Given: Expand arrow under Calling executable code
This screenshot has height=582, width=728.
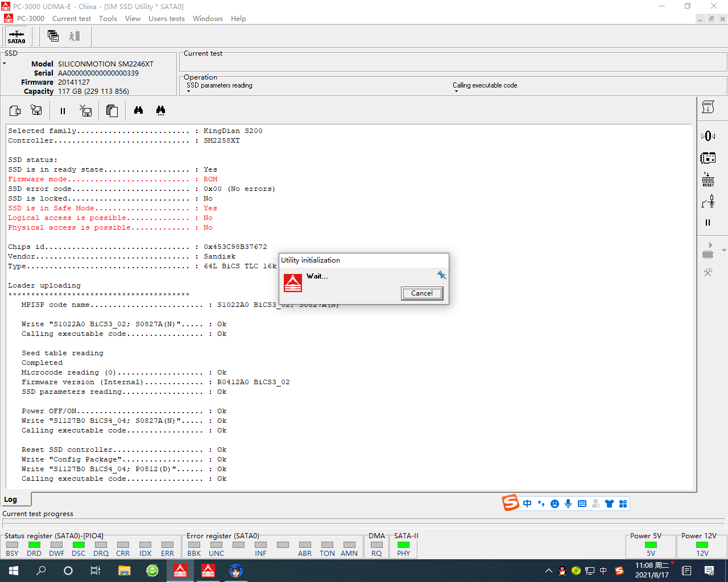Looking at the screenshot, I should point(456,92).
